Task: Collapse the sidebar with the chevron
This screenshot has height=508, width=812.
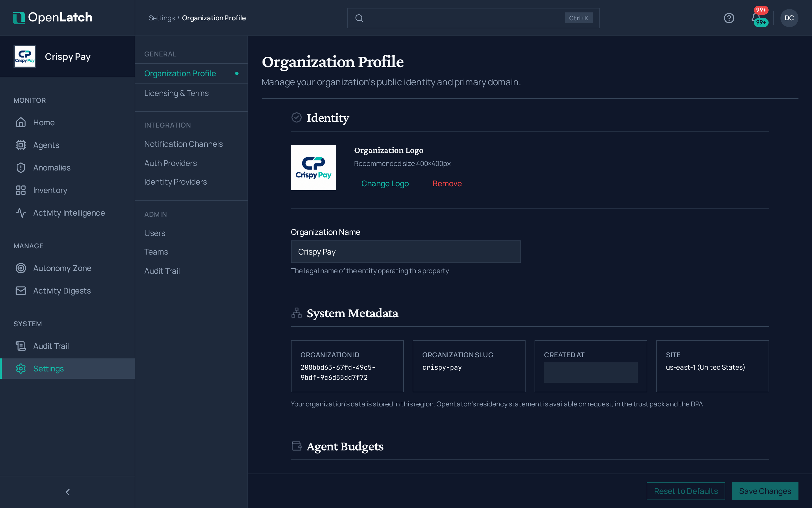Action: (x=67, y=492)
